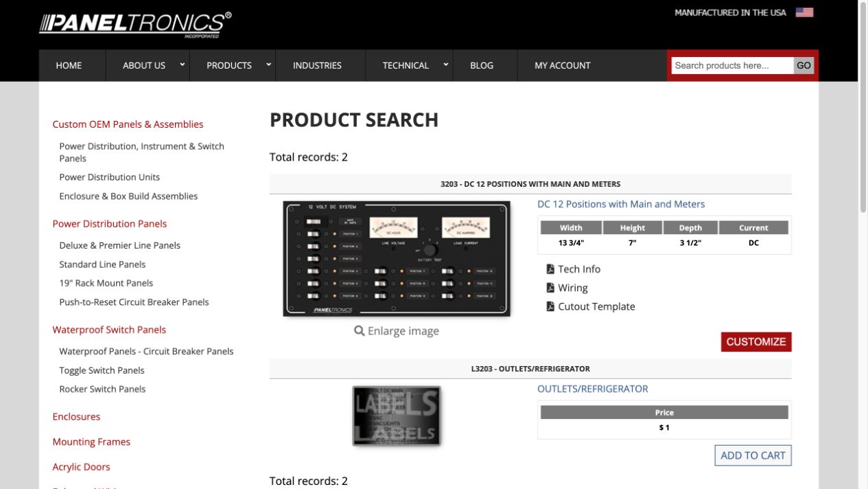Viewport: 868px width, 489px height.
Task: Click the '3 1/2"' depth value
Action: pyautogui.click(x=690, y=242)
